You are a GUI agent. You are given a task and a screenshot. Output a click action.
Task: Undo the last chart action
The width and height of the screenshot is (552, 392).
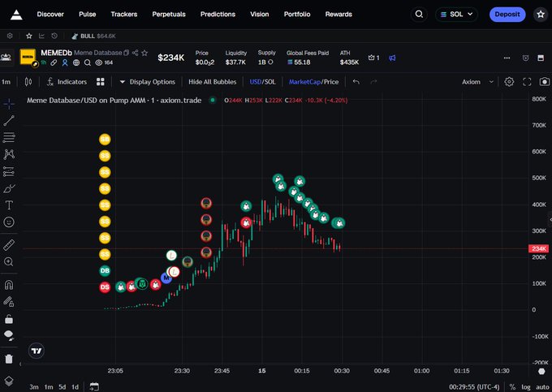(356, 82)
